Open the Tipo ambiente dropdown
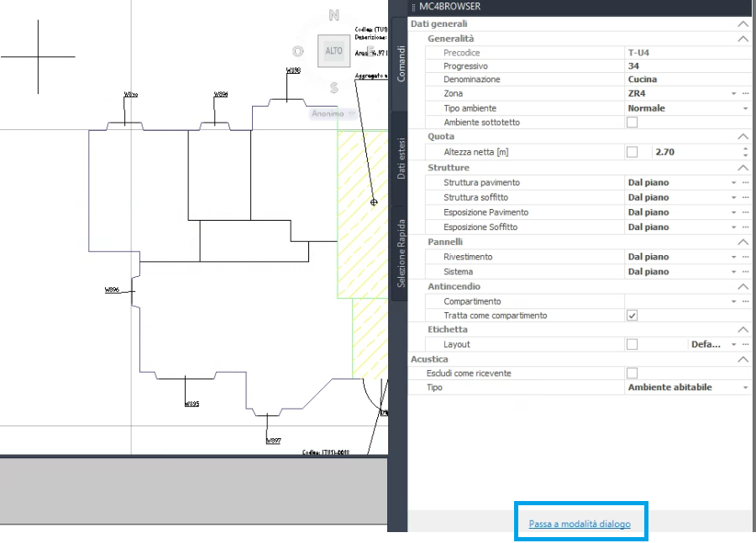 pos(745,108)
